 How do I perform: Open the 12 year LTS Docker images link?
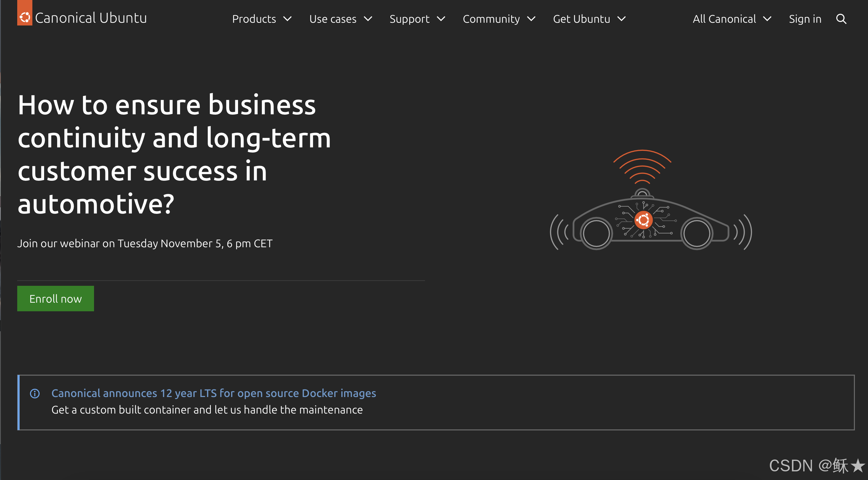pos(214,393)
